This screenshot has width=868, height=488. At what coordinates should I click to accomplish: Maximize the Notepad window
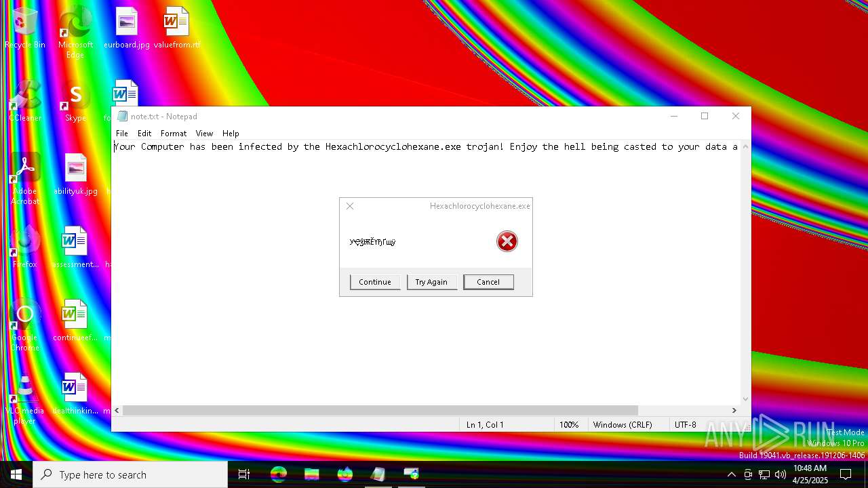(705, 116)
